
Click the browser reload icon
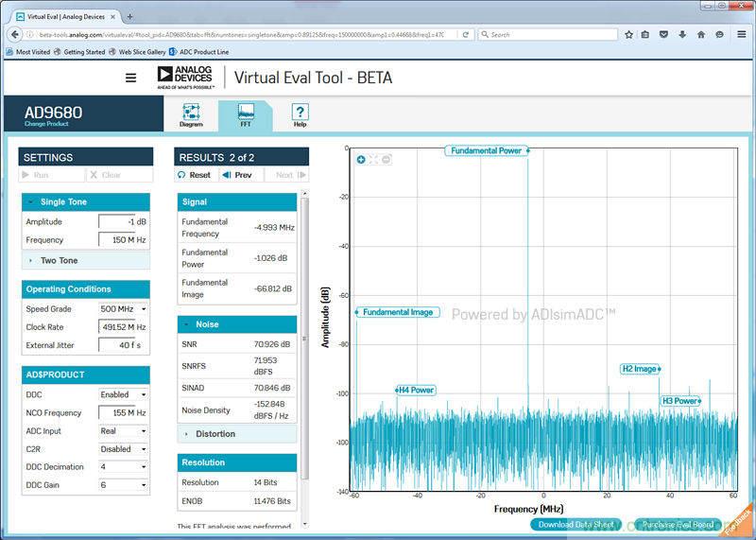(466, 34)
